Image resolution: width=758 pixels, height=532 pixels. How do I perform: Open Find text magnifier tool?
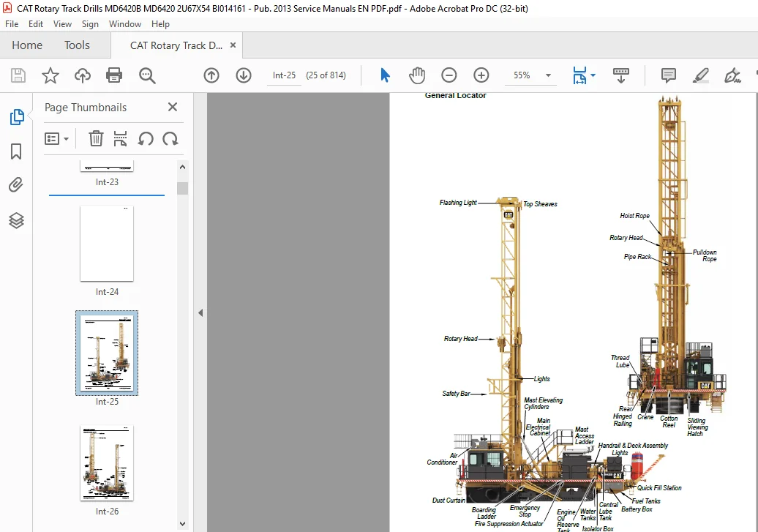pos(147,75)
